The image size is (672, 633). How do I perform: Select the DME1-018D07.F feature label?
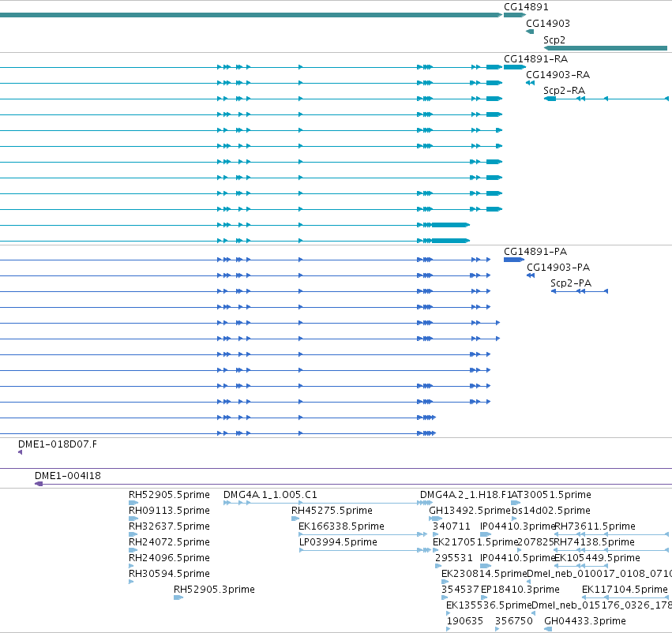coord(58,444)
